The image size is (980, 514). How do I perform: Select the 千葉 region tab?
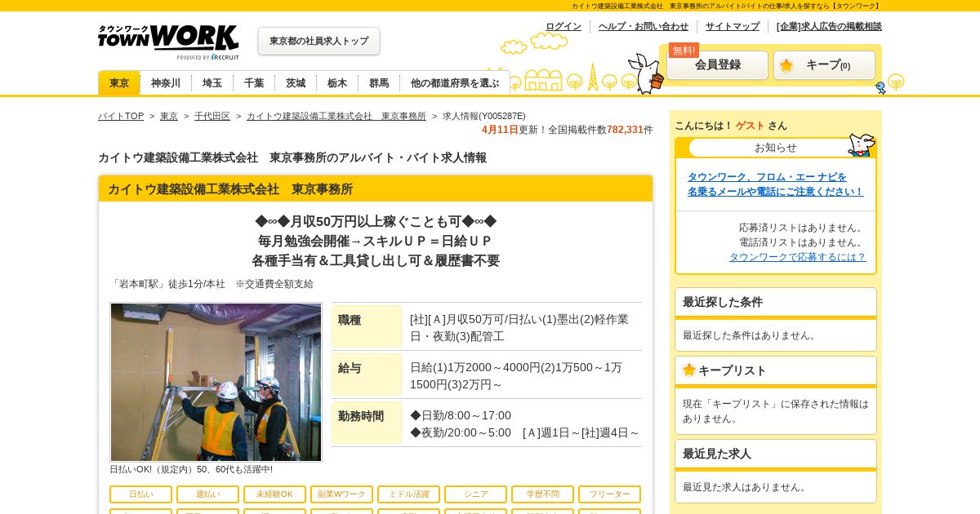click(254, 82)
